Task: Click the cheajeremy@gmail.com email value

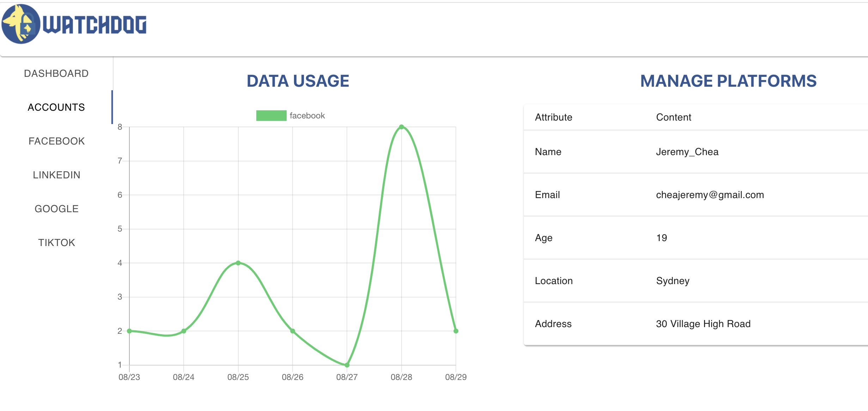Action: [x=710, y=195]
